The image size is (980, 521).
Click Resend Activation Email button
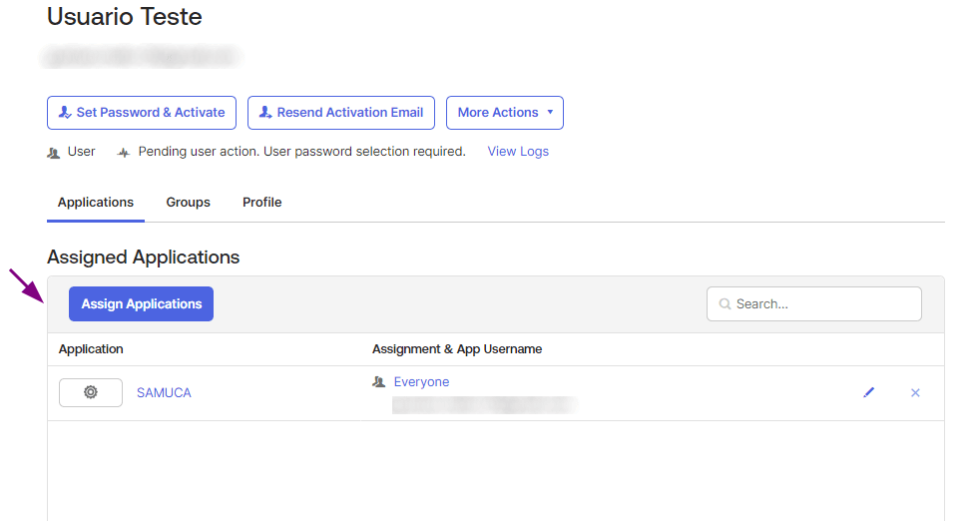tap(341, 113)
